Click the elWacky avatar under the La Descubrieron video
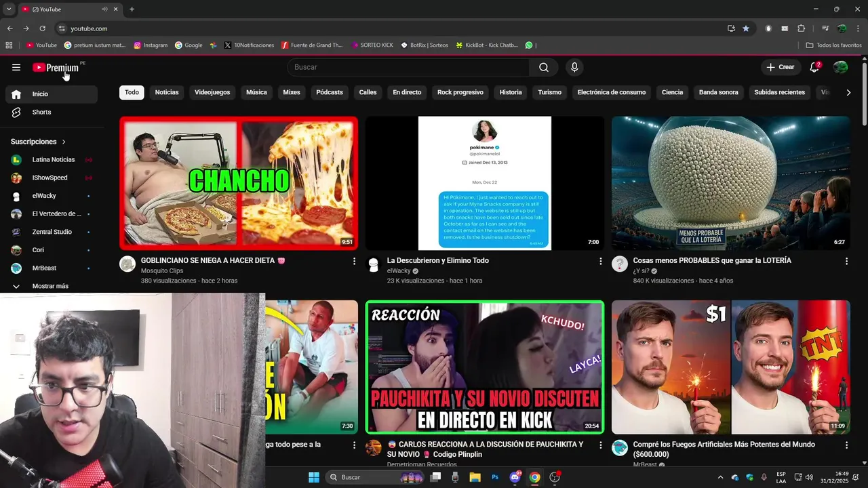The height and width of the screenshot is (488, 868). click(374, 264)
